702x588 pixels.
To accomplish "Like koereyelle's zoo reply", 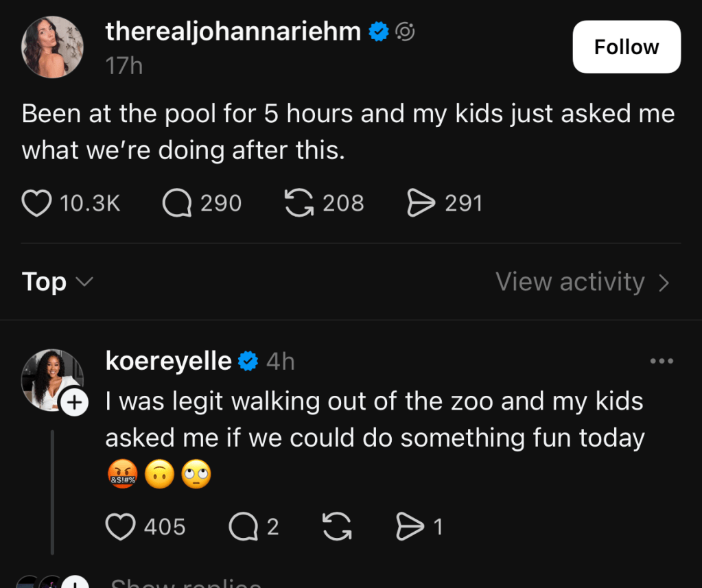I will [120, 526].
